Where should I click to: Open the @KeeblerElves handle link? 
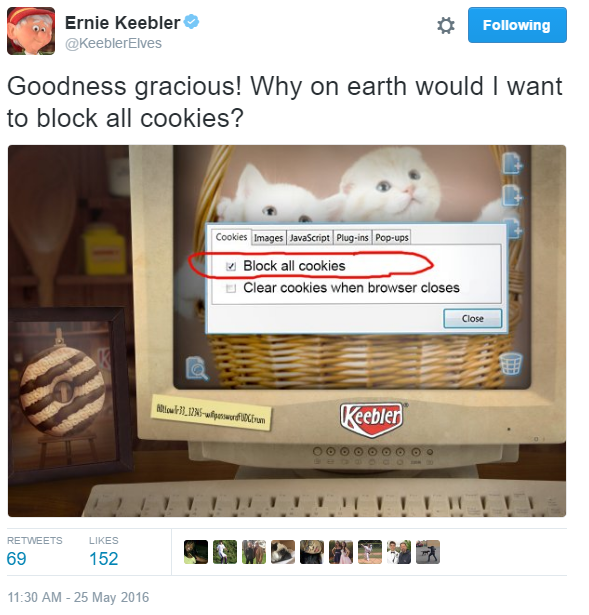[113, 43]
